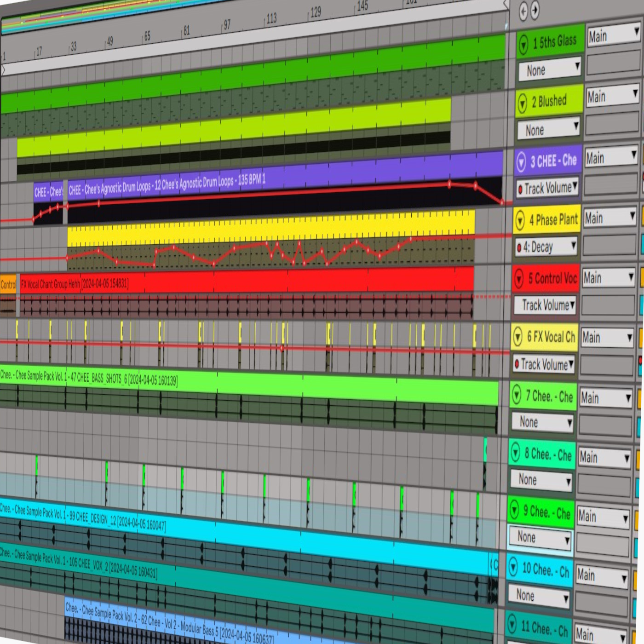Fold the 6 FX Vocal Ch track
Image resolution: width=644 pixels, height=644 pixels.
point(517,337)
